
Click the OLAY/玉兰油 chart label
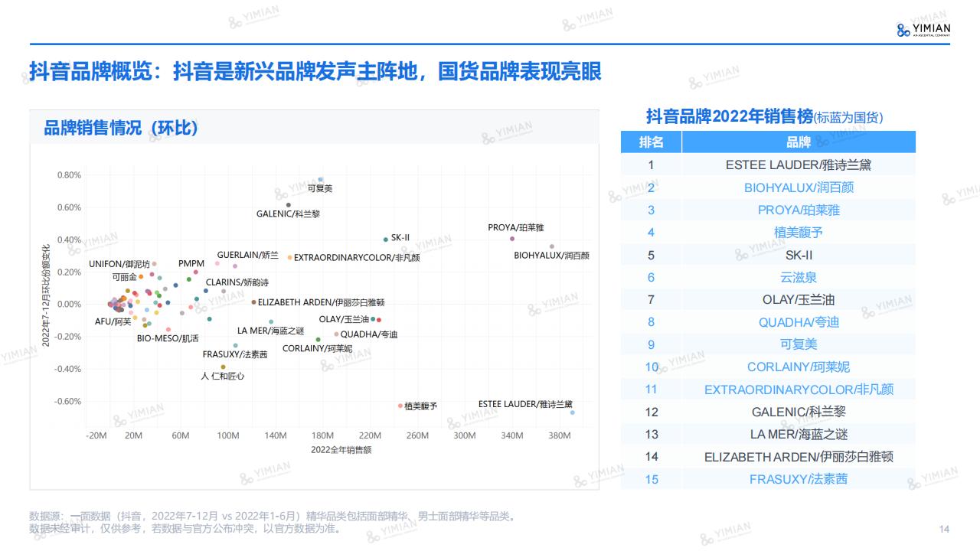pyautogui.click(x=344, y=319)
